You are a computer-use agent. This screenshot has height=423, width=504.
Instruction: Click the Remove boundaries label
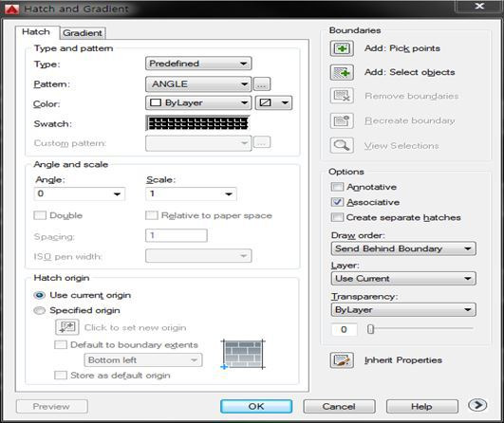[x=411, y=96]
